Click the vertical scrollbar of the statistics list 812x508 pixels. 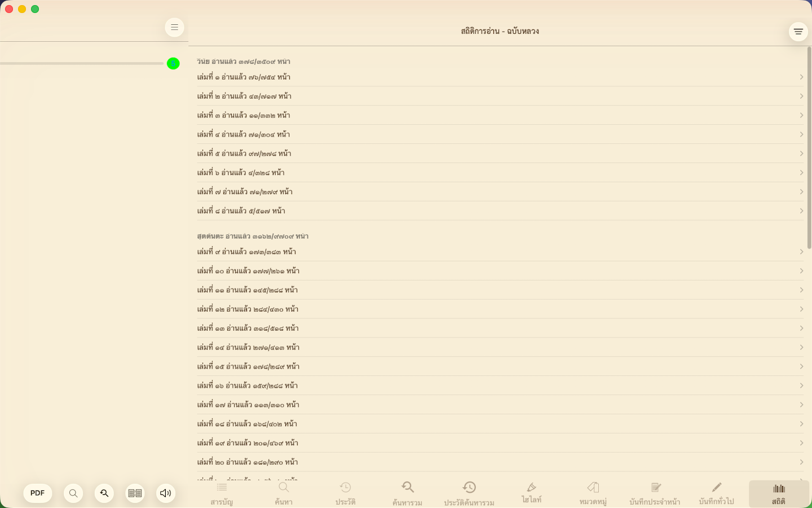pyautogui.click(x=809, y=148)
